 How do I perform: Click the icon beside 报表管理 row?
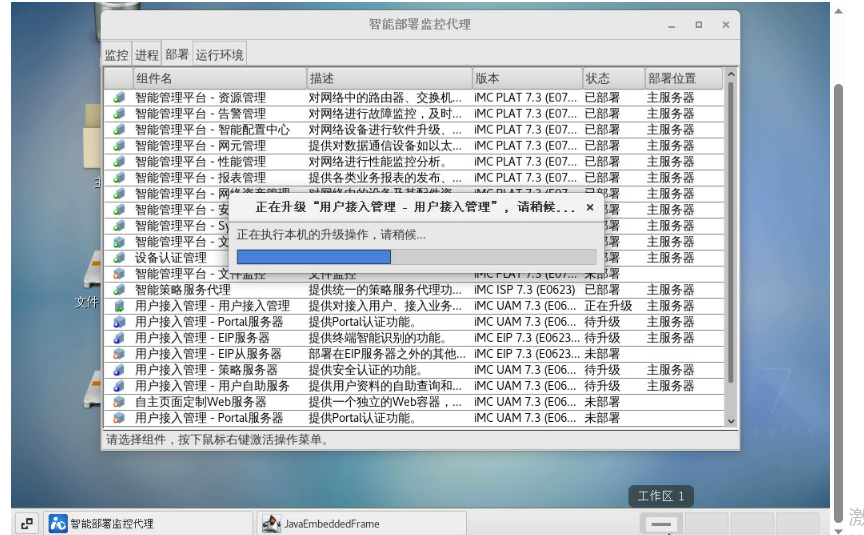click(x=118, y=177)
